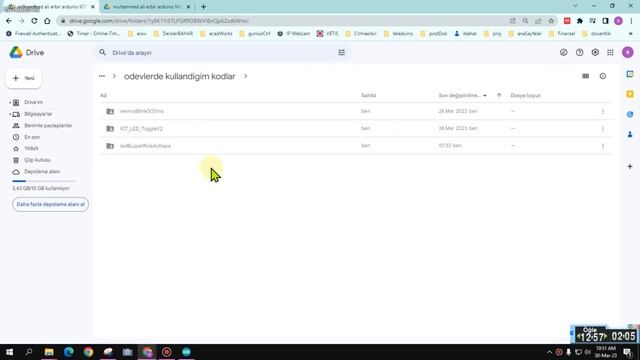Open the browser extensions puzzle icon
The width and height of the screenshot is (640, 360).
[580, 21]
